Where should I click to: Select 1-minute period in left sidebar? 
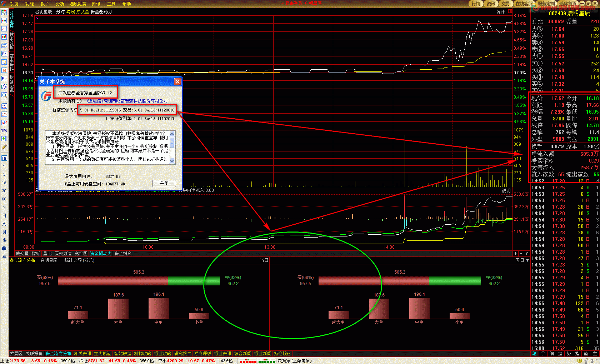coord(4,166)
